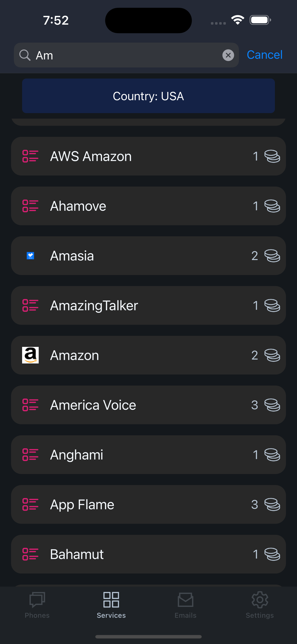Click the Amazon logo icon
The image size is (297, 644).
click(30, 355)
